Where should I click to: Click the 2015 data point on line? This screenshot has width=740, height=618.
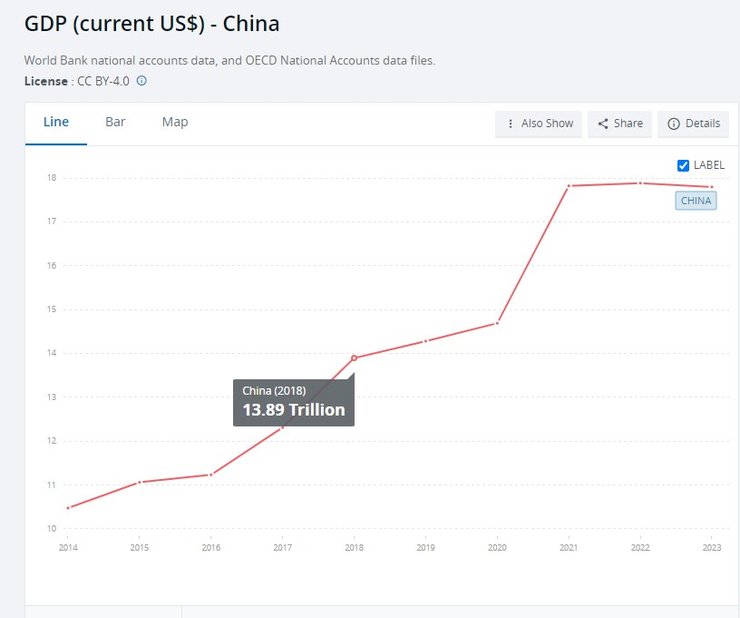point(140,482)
